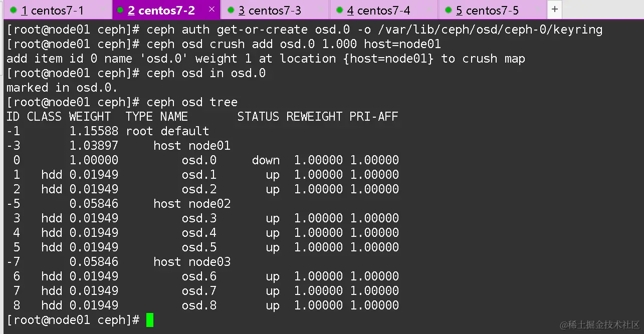The width and height of the screenshot is (644, 334).
Task: Switch to the 4 centos7-4 tab
Action: pyautogui.click(x=384, y=10)
